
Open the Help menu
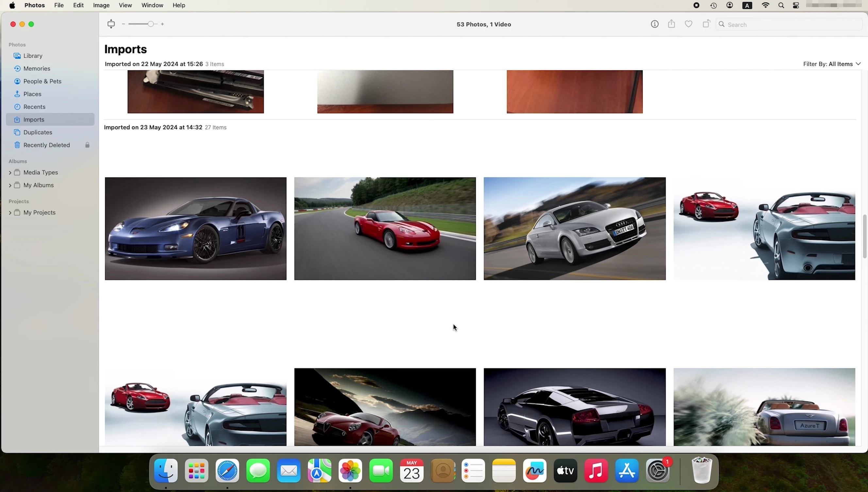179,5
